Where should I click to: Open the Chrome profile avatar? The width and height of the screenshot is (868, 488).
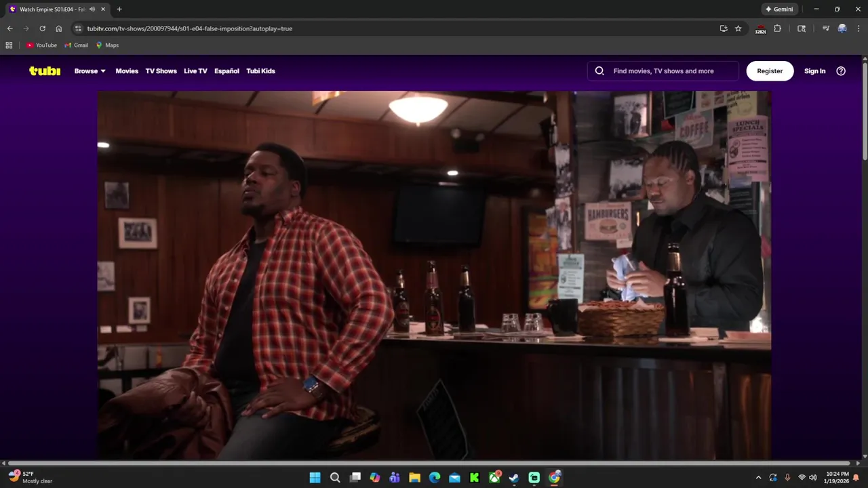click(x=842, y=28)
